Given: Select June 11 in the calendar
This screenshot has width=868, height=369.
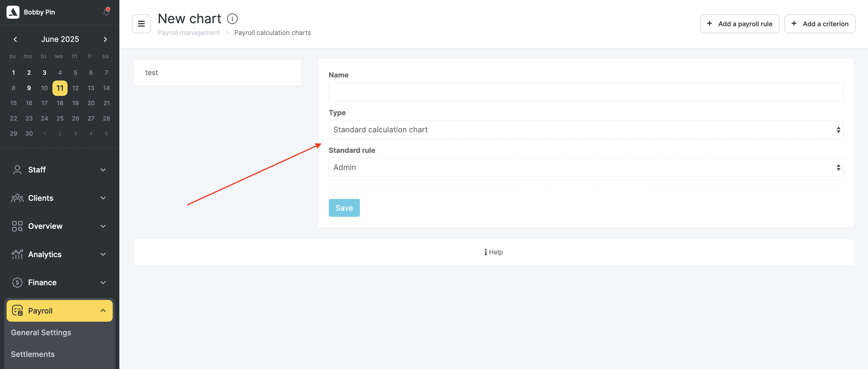Looking at the screenshot, I should (x=60, y=88).
